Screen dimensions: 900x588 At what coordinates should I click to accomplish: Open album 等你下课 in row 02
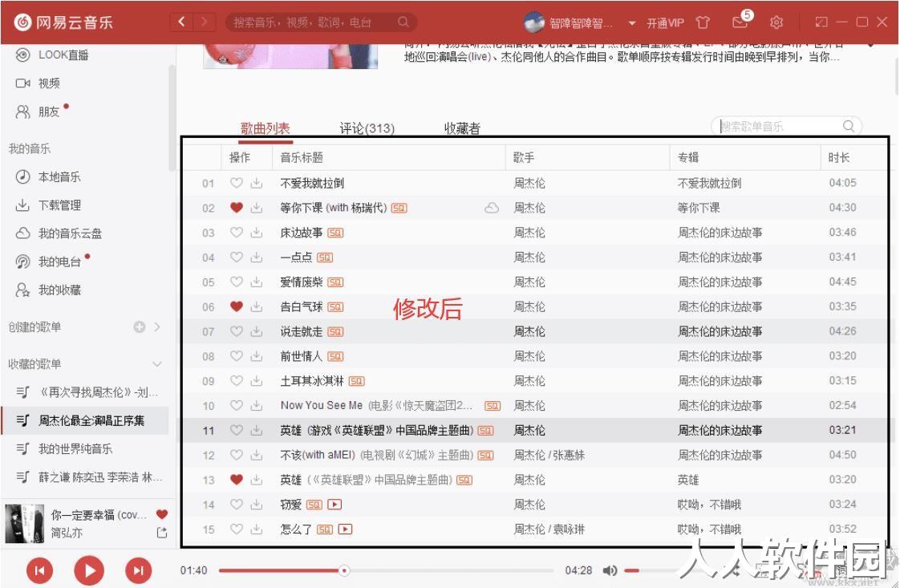click(x=699, y=208)
